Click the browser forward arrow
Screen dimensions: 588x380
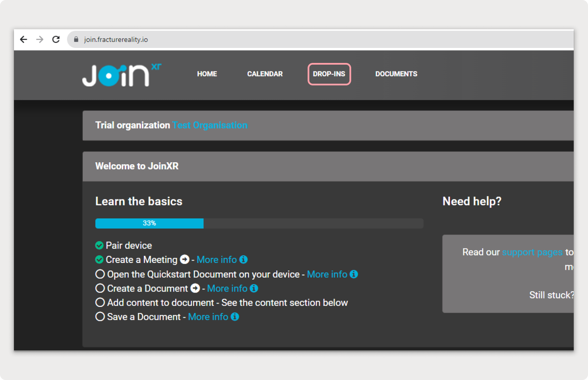(x=40, y=39)
